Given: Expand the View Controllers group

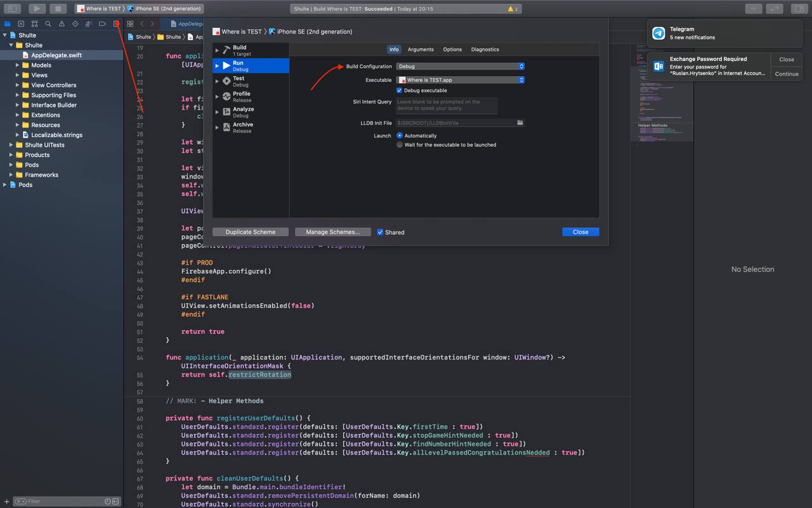Looking at the screenshot, I should click(x=18, y=85).
